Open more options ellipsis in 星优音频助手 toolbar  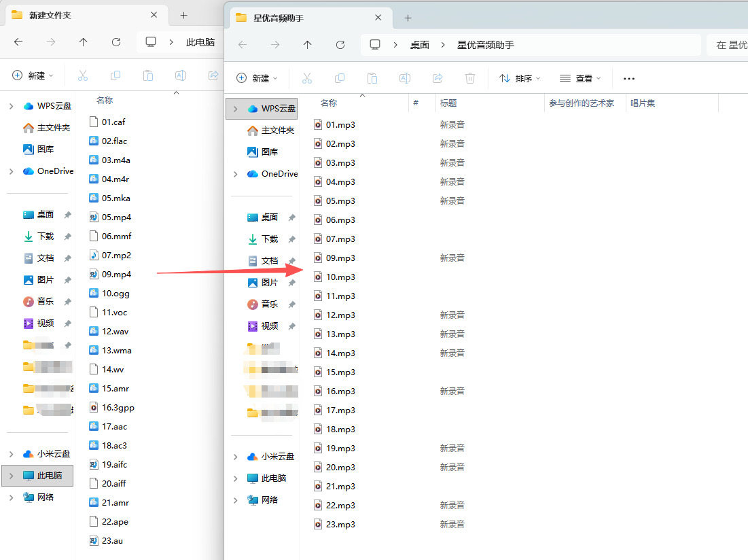pyautogui.click(x=628, y=78)
